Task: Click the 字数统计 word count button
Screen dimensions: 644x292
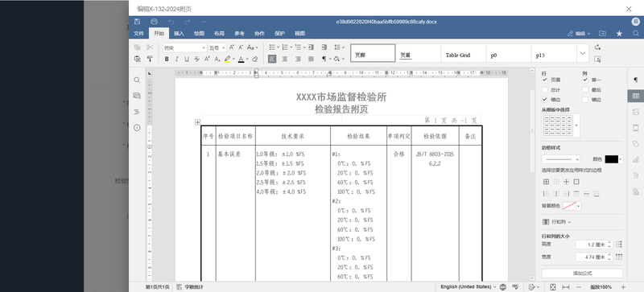Action: click(x=190, y=286)
